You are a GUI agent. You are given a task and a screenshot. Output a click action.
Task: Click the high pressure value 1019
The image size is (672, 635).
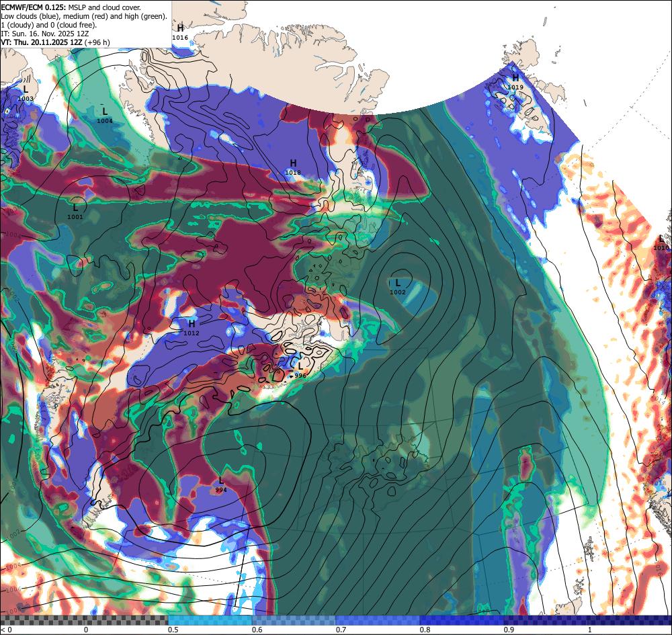[x=515, y=87]
